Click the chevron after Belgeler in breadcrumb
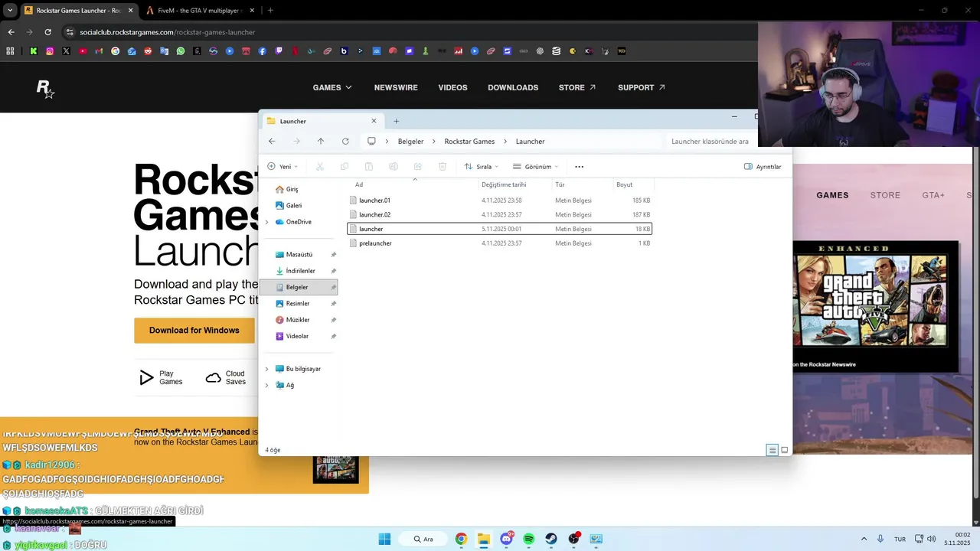Screen dimensions: 980x551 coord(434,142)
